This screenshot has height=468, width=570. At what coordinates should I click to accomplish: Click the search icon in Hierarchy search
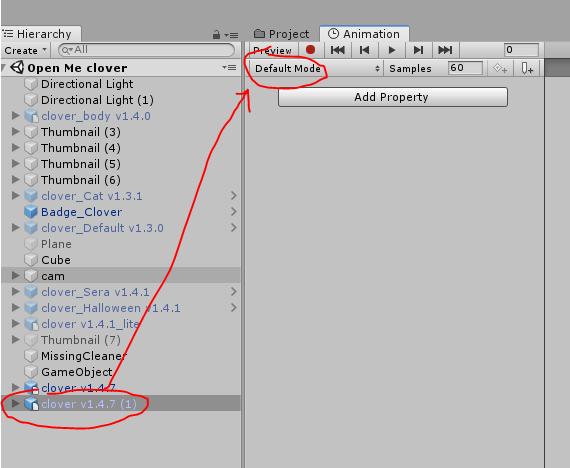pyautogui.click(x=66, y=50)
